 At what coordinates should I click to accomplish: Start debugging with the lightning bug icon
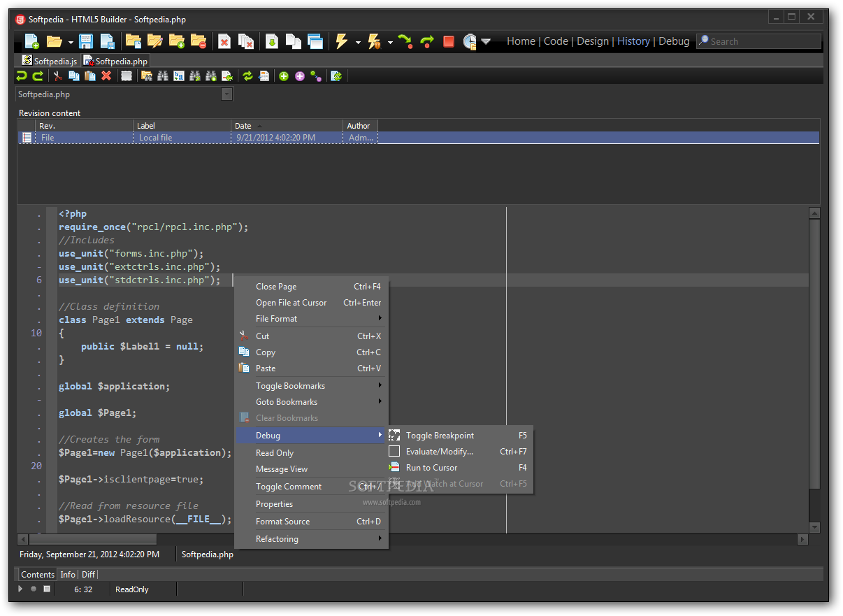[x=374, y=41]
